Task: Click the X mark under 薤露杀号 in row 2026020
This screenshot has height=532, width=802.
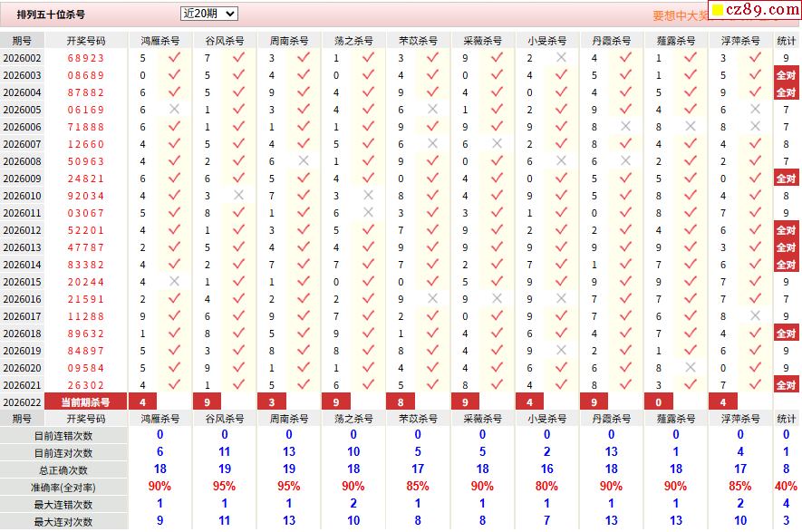Action: coord(691,367)
